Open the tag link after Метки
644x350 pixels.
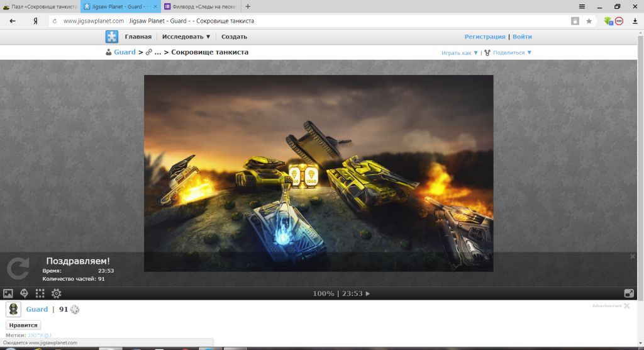click(x=40, y=335)
